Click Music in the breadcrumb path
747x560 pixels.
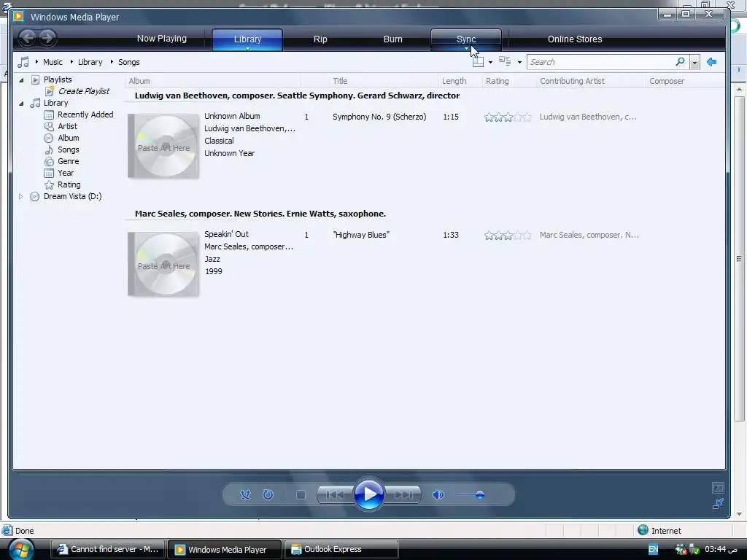(x=53, y=62)
